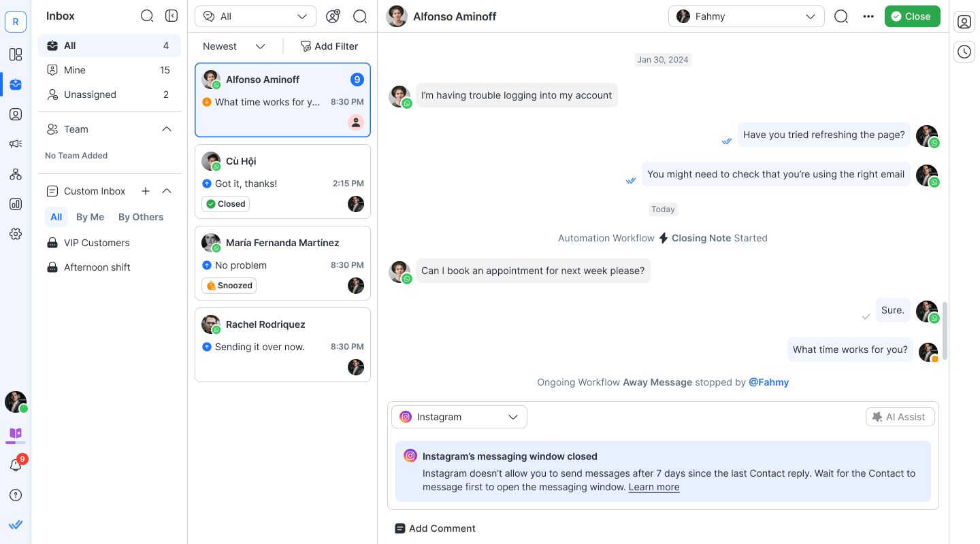Click the green Close conversation button

[912, 16]
